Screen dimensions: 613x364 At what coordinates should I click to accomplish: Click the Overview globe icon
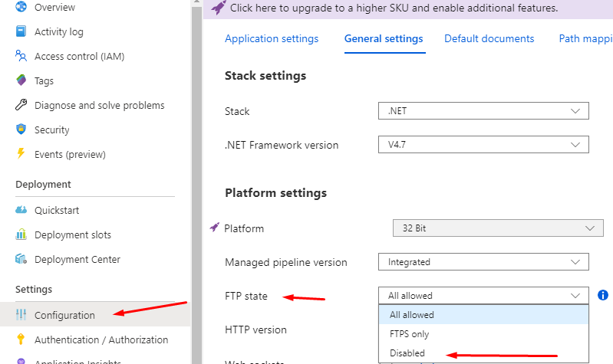[x=21, y=8]
